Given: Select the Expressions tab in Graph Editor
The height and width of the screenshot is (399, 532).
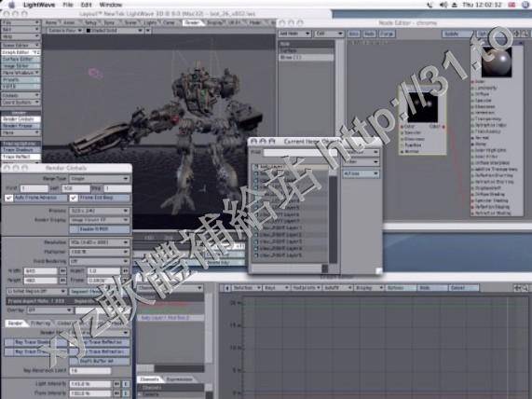Looking at the screenshot, I should [179, 379].
